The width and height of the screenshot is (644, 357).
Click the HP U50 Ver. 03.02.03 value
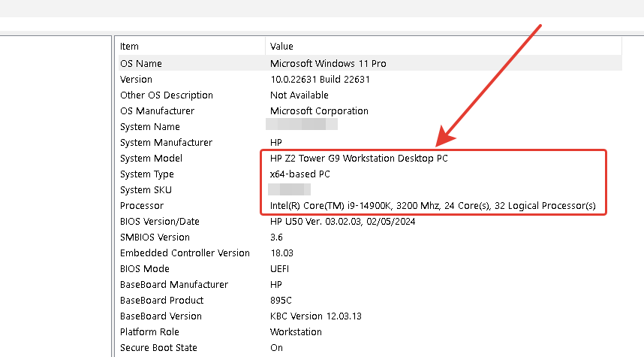tap(342, 221)
